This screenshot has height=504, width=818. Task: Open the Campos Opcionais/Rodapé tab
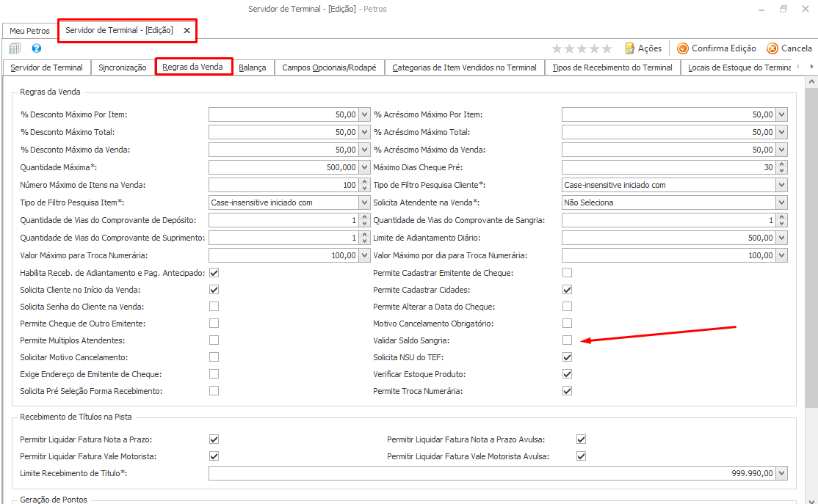click(x=329, y=67)
